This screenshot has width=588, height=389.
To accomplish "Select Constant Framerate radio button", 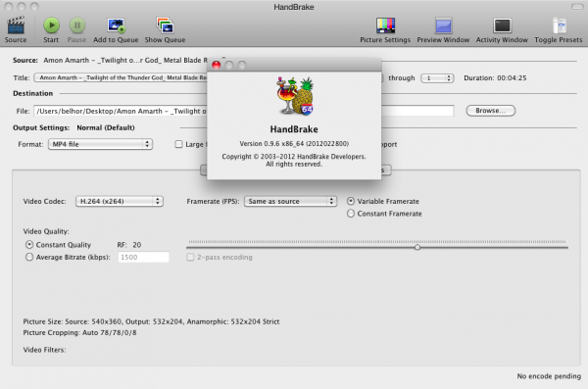I will 350,214.
